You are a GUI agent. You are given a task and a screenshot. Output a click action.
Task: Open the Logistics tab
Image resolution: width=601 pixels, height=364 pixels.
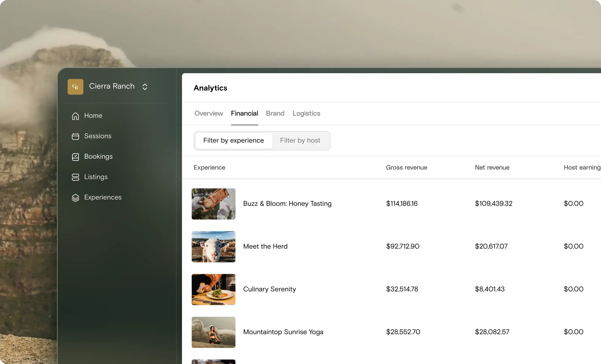tap(306, 113)
